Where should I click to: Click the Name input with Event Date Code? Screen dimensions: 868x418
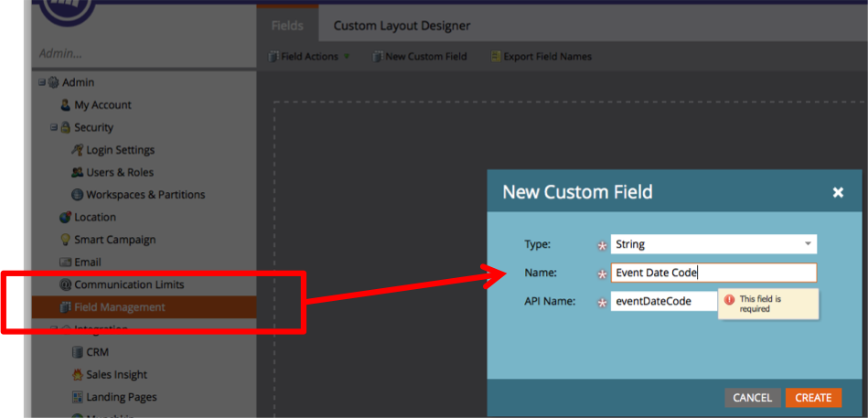click(x=713, y=273)
